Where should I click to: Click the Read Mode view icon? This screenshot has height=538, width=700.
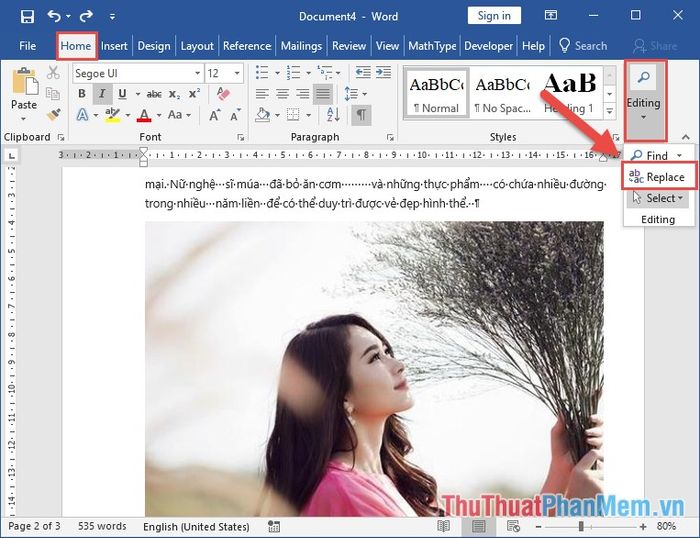(444, 526)
